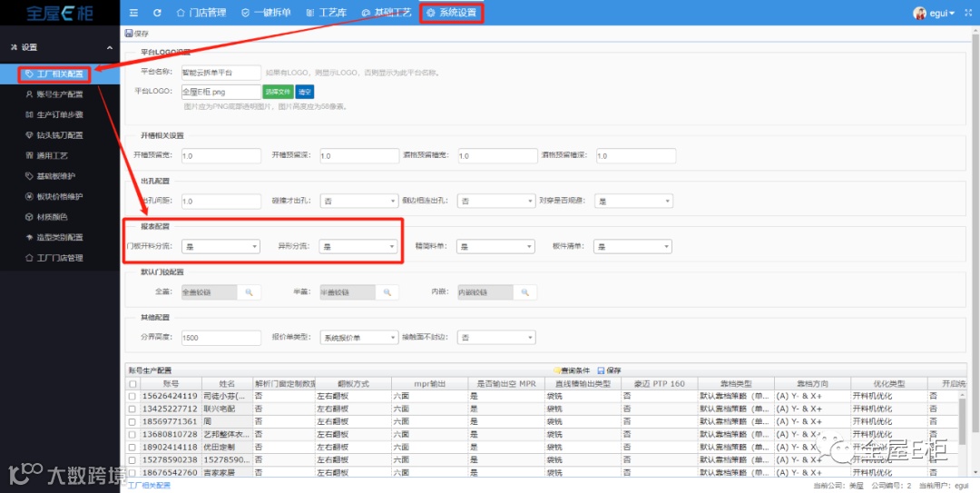Click the blue 清空 button
The height and width of the screenshot is (493, 980).
click(304, 92)
